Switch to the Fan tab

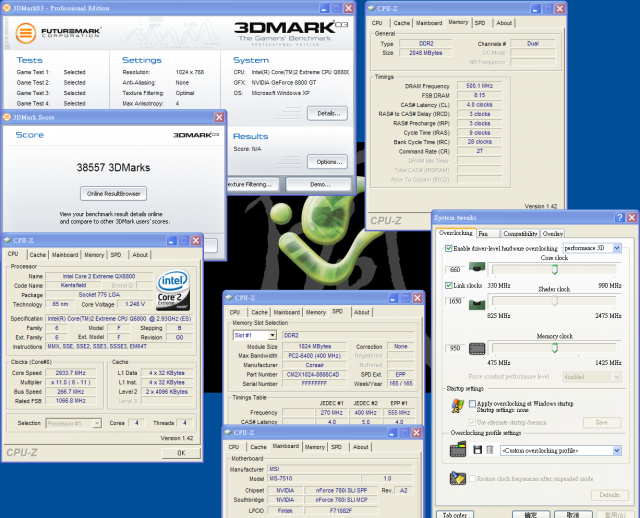point(488,233)
